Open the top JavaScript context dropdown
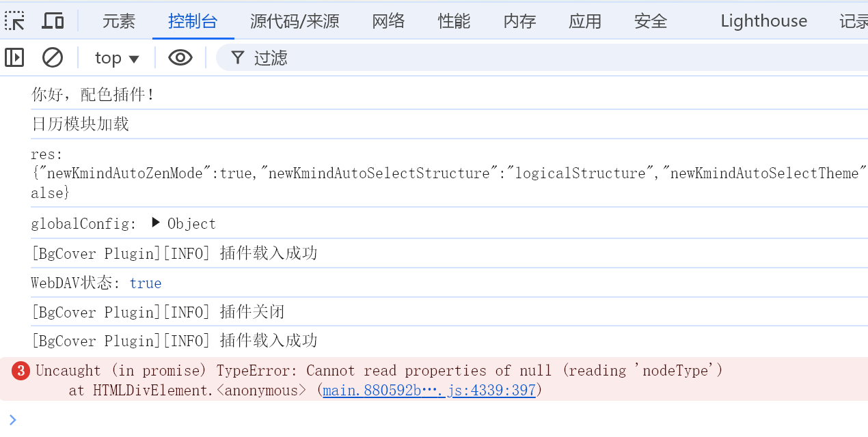Viewport: 868px width, 437px height. [x=117, y=58]
